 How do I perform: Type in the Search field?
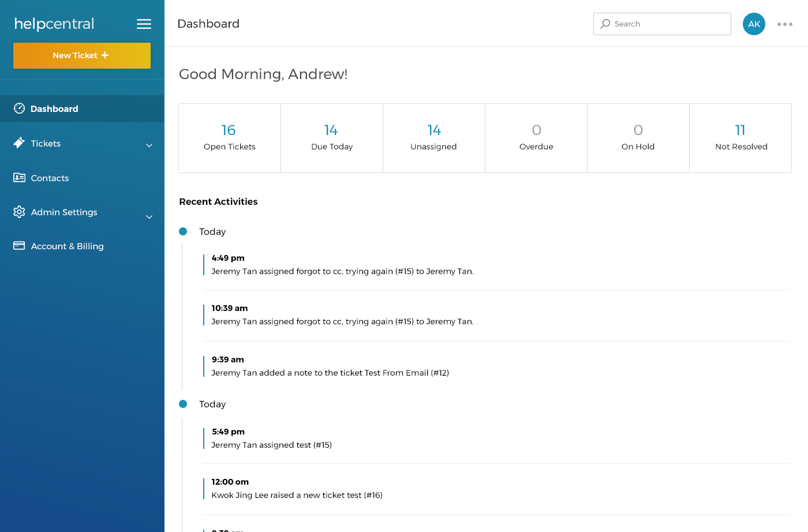tap(669, 24)
